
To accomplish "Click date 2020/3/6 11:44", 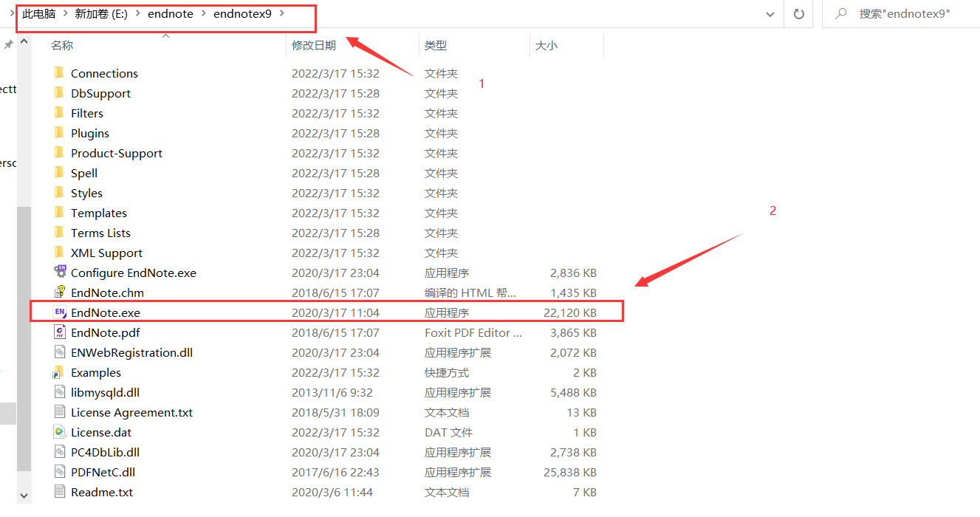I will point(332,492).
